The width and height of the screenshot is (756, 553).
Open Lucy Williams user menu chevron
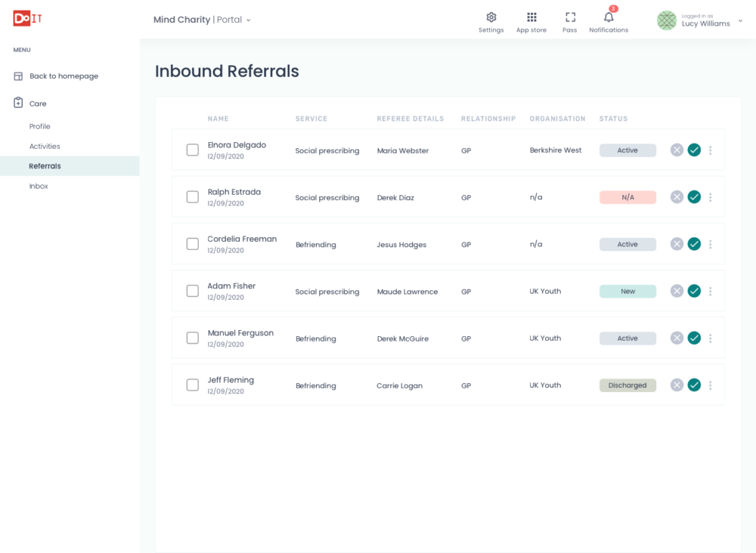pos(740,21)
